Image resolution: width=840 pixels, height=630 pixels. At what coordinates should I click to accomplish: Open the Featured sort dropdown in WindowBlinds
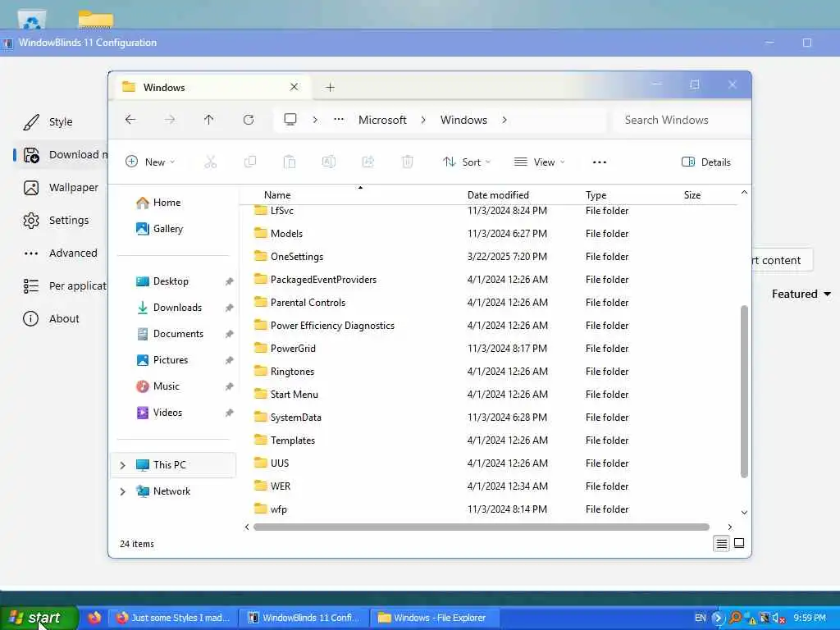[801, 294]
